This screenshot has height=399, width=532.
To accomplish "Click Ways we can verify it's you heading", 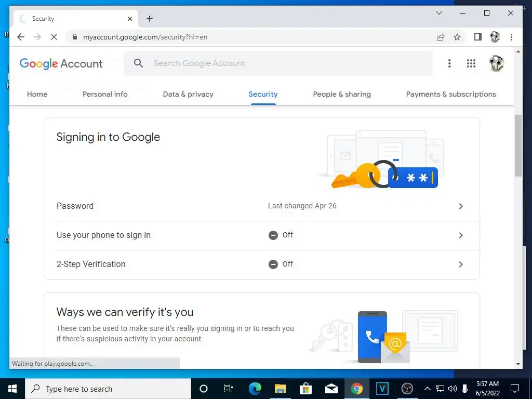I will (x=125, y=312).
